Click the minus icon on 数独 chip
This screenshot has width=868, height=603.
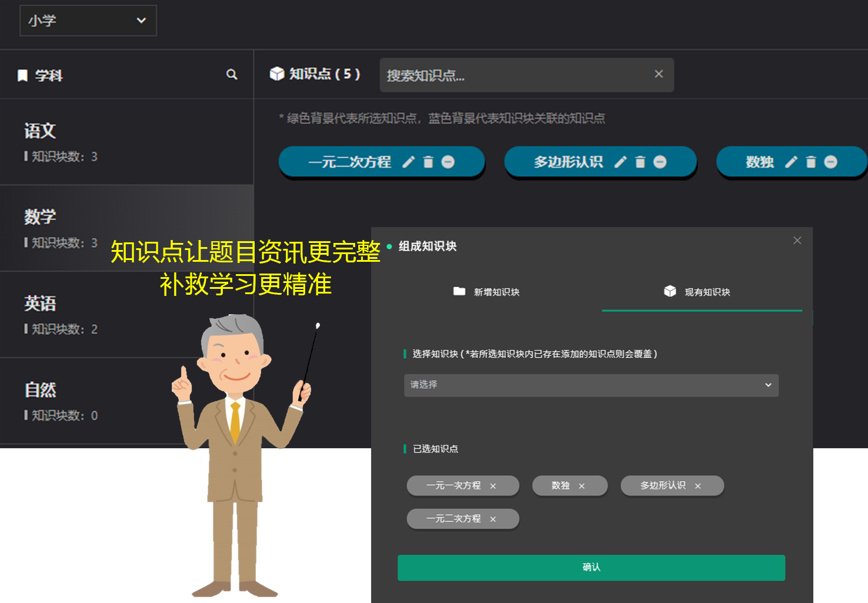click(830, 162)
